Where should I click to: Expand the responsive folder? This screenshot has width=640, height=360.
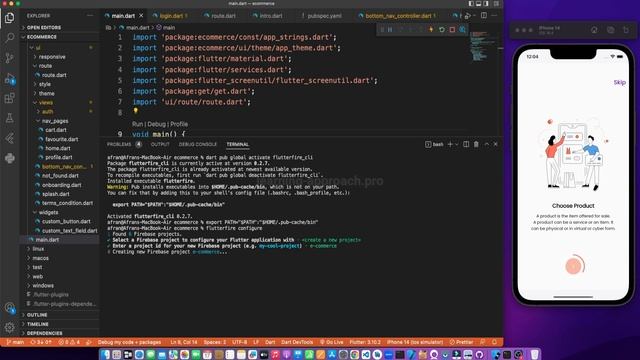[x=52, y=57]
